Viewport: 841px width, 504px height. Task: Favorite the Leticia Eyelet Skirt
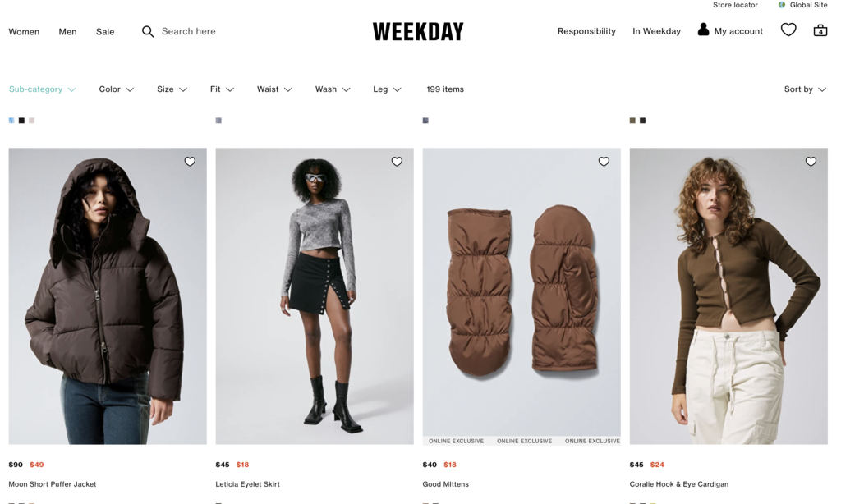[x=397, y=162]
